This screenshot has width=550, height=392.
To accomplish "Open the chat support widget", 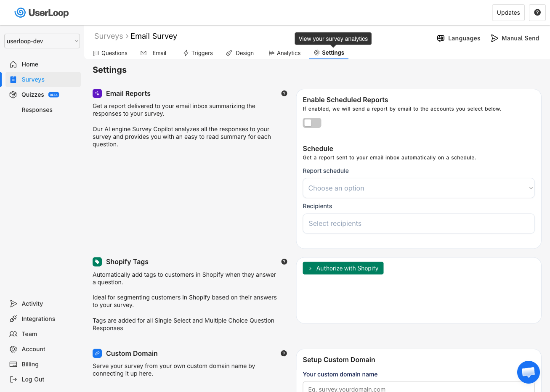I will click(528, 372).
